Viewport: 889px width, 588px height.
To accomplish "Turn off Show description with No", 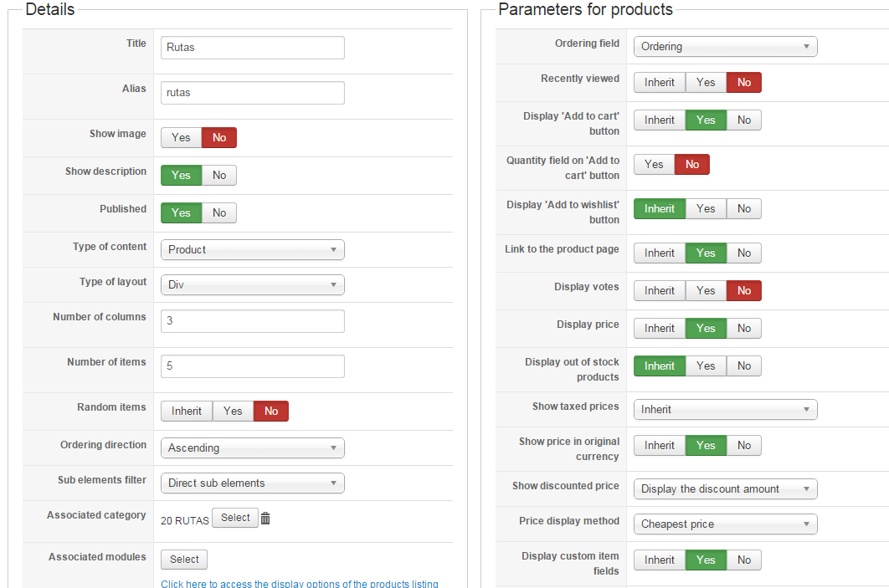I will tap(219, 176).
